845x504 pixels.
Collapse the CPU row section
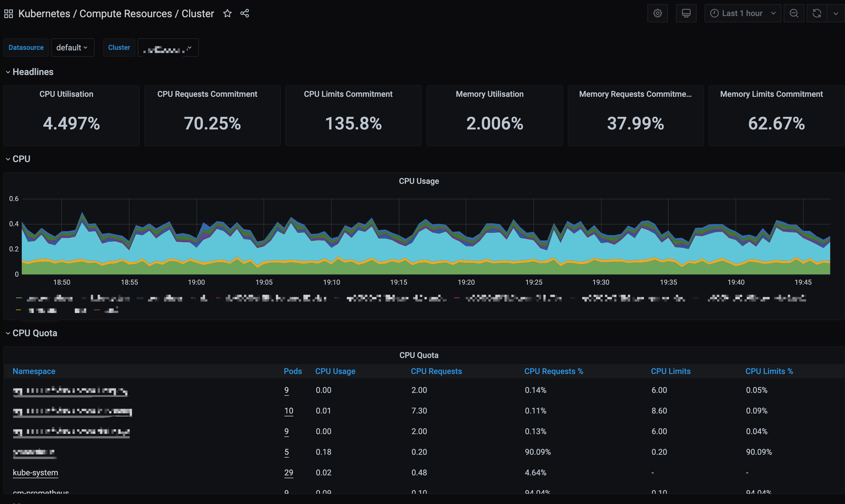(x=21, y=159)
